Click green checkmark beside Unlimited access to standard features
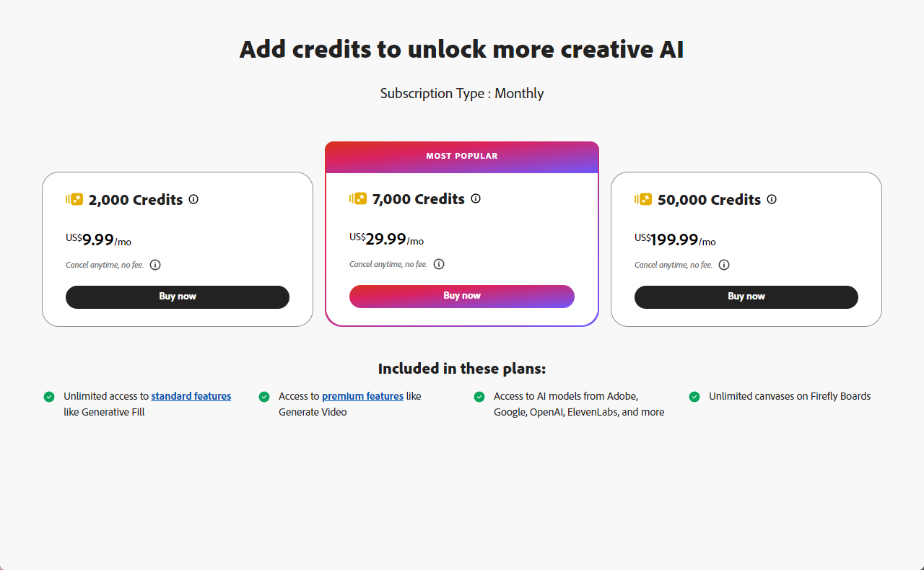Screen dimensions: 924x570 [x=49, y=397]
